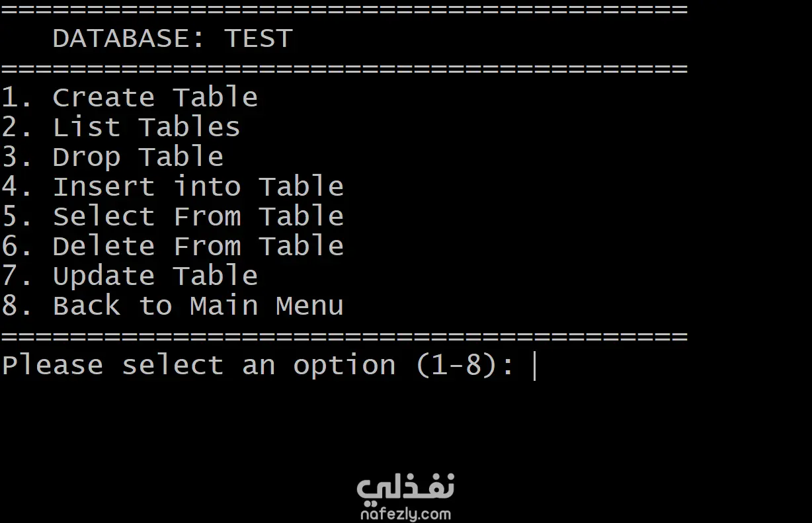Click the word TEST in the header

[x=258, y=38]
